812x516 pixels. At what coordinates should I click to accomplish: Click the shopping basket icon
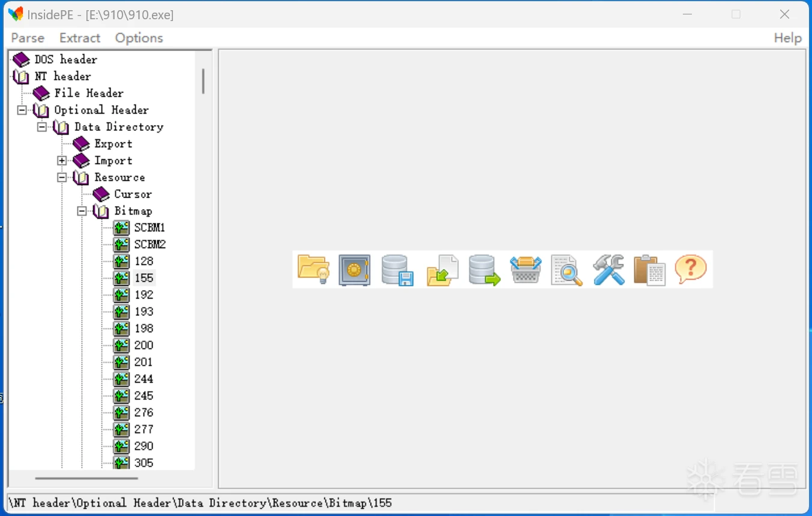(526, 270)
